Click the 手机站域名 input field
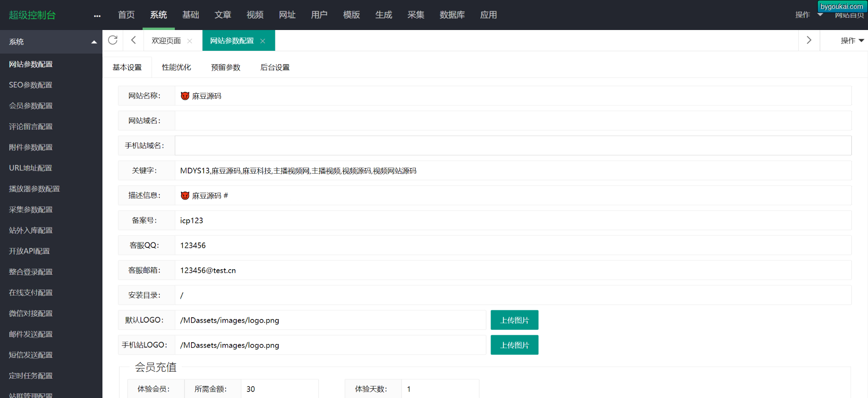The height and width of the screenshot is (398, 868). pos(513,145)
